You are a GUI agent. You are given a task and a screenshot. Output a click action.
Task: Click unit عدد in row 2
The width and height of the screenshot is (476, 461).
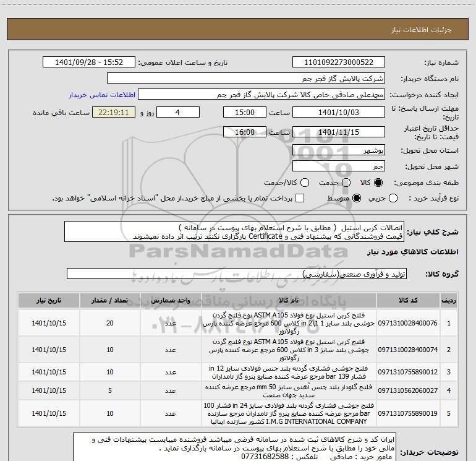click(171, 350)
